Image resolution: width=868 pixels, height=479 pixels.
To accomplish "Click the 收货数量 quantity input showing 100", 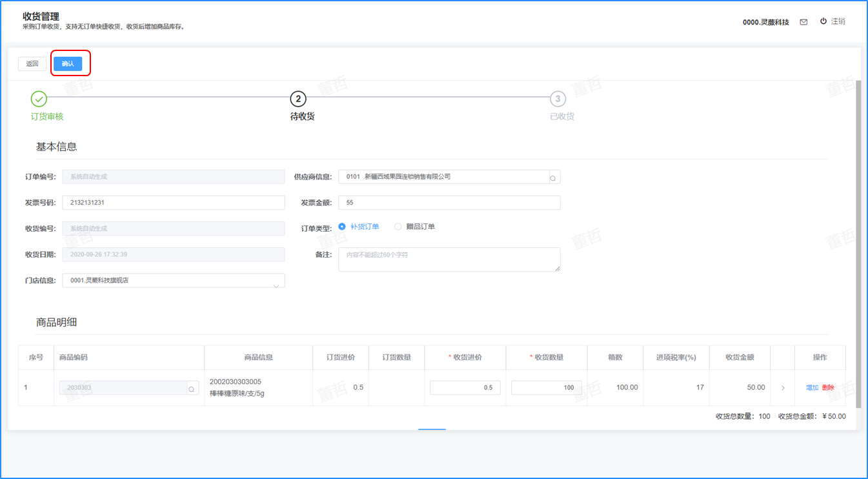I will click(x=546, y=388).
